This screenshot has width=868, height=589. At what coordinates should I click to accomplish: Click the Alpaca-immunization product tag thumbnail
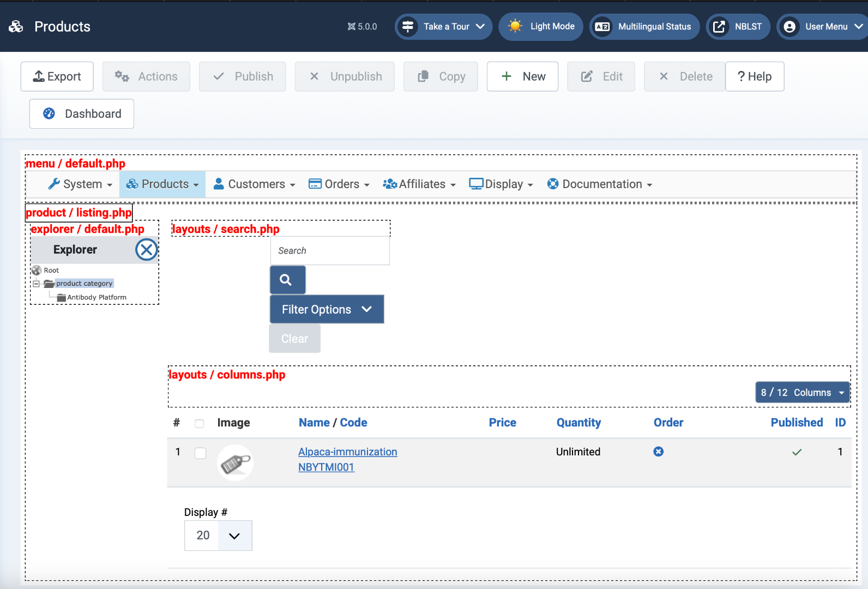point(235,463)
